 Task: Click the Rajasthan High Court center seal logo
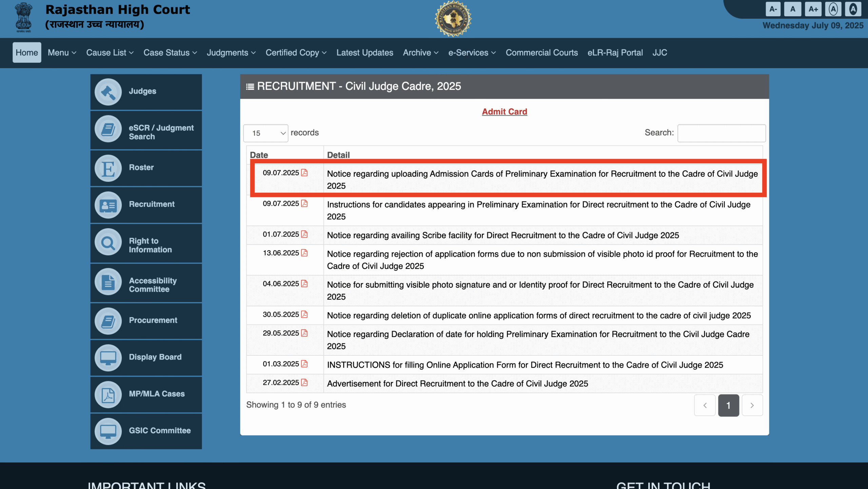coord(453,19)
